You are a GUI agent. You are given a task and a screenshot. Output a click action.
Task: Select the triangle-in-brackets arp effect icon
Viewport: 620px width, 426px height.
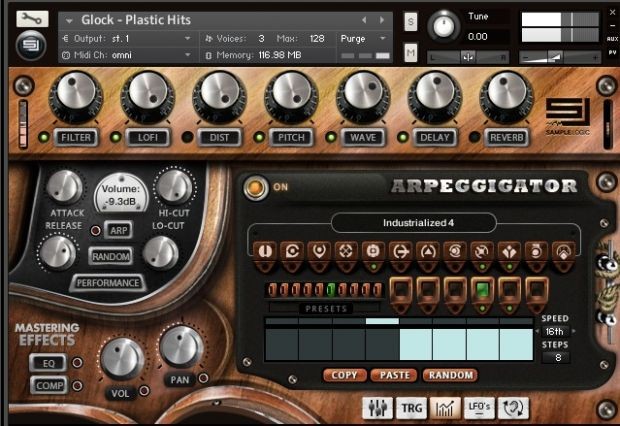(428, 251)
